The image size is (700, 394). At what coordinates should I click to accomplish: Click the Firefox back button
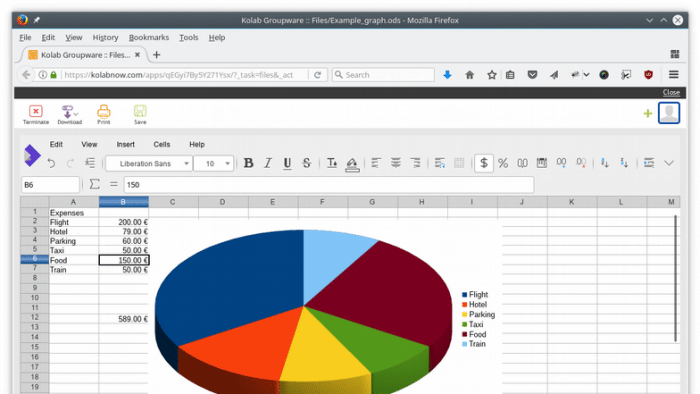click(26, 75)
